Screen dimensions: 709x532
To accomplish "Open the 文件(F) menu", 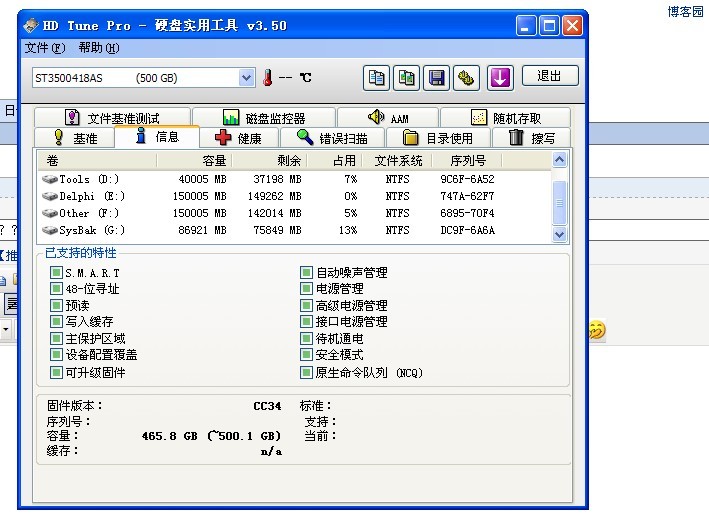I will point(45,47).
